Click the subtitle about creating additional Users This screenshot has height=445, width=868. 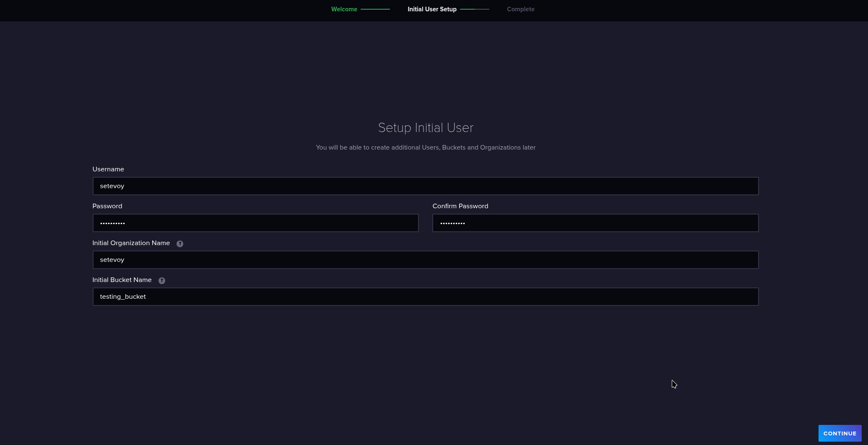click(426, 147)
